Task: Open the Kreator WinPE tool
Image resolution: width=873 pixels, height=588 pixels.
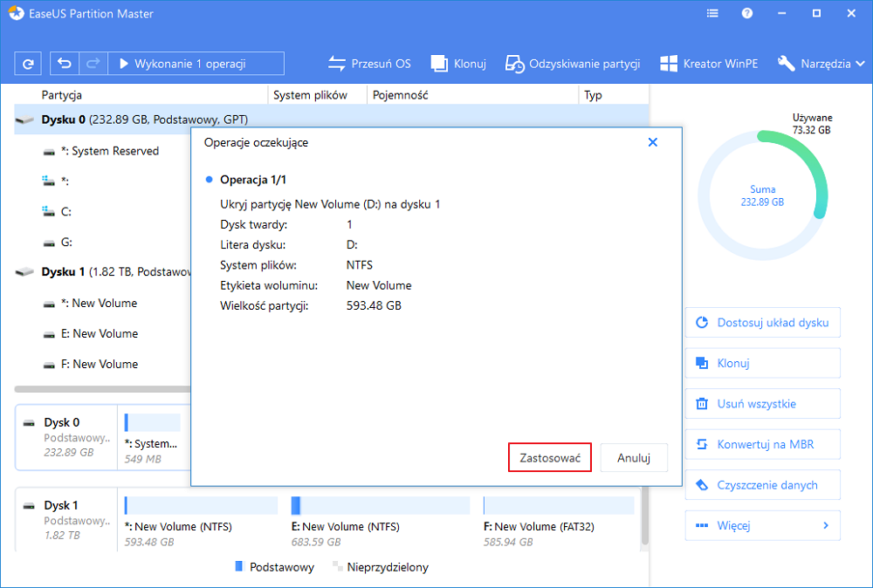Action: [711, 63]
